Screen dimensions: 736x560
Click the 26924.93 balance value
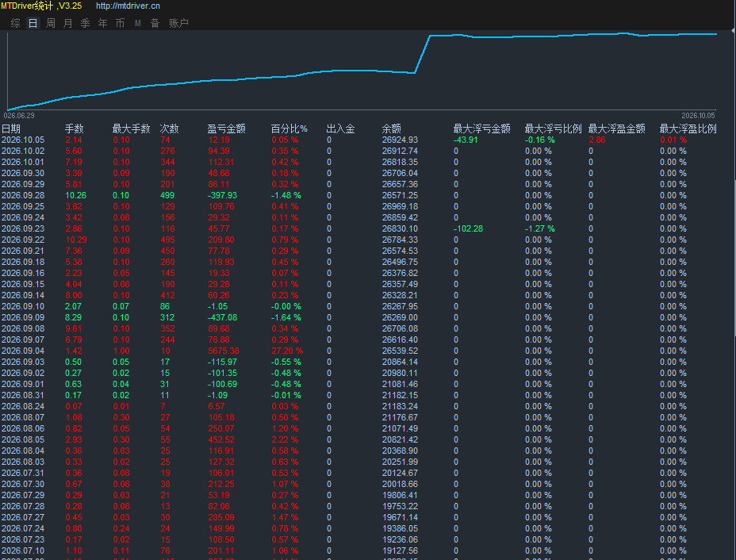point(400,140)
